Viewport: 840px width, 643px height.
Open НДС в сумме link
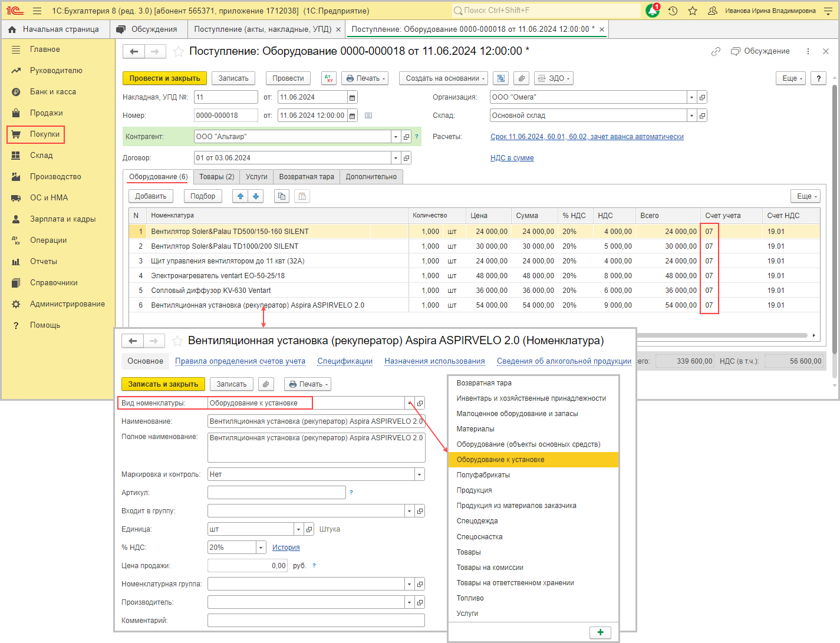512,158
